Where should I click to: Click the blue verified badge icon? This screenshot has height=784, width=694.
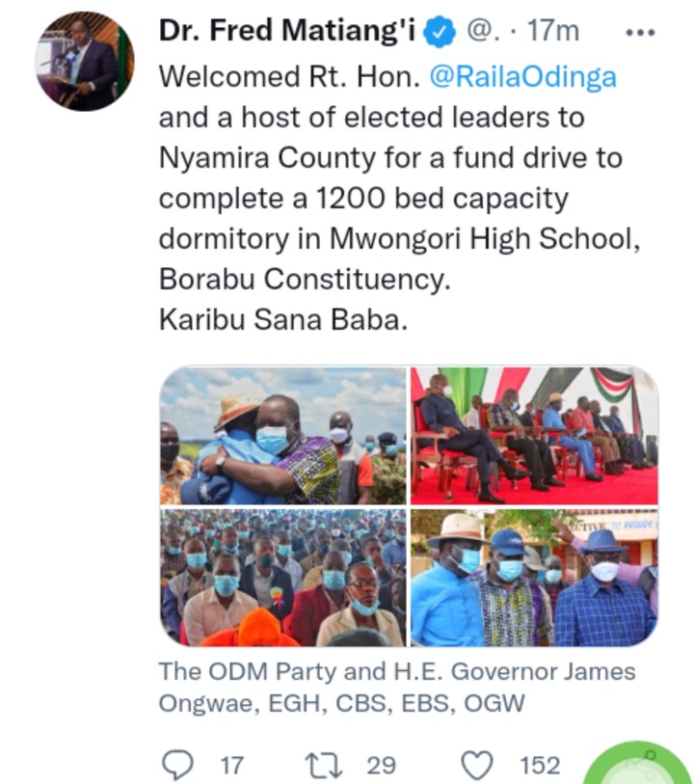click(x=440, y=32)
